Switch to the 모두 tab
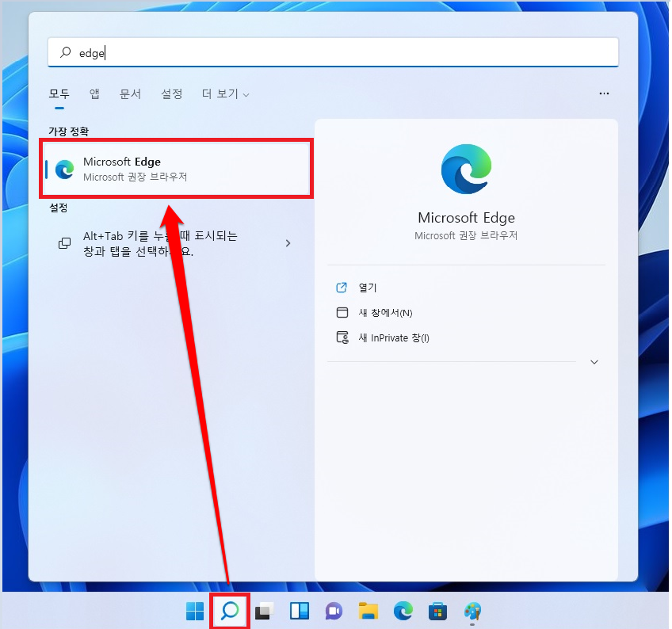This screenshot has width=672, height=629. 59,93
